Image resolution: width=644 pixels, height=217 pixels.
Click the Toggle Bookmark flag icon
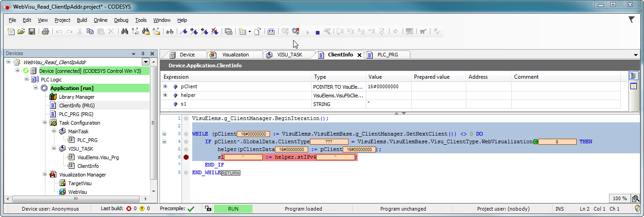(184, 31)
